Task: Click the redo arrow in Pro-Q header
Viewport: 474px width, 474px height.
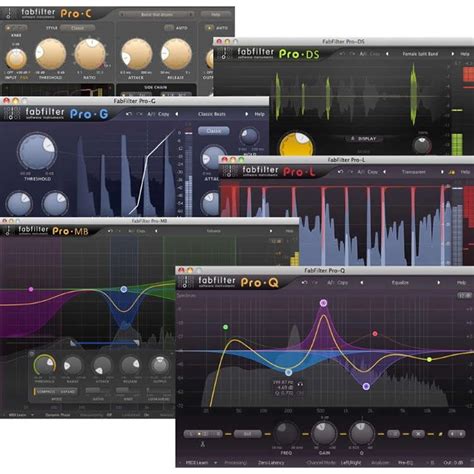Action: [315, 283]
